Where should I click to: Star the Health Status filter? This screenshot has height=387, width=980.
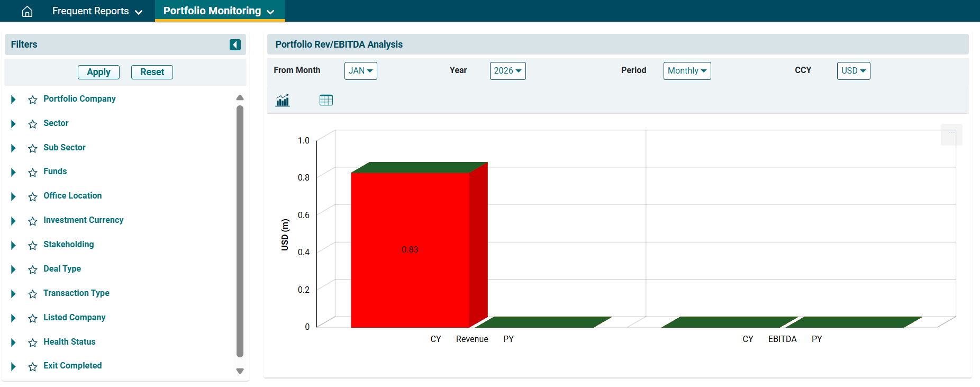(33, 343)
